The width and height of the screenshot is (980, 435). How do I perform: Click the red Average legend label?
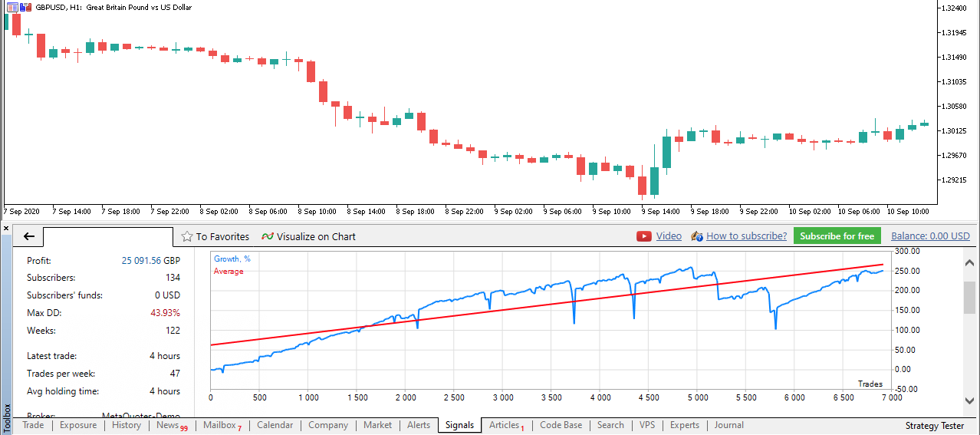(x=229, y=272)
